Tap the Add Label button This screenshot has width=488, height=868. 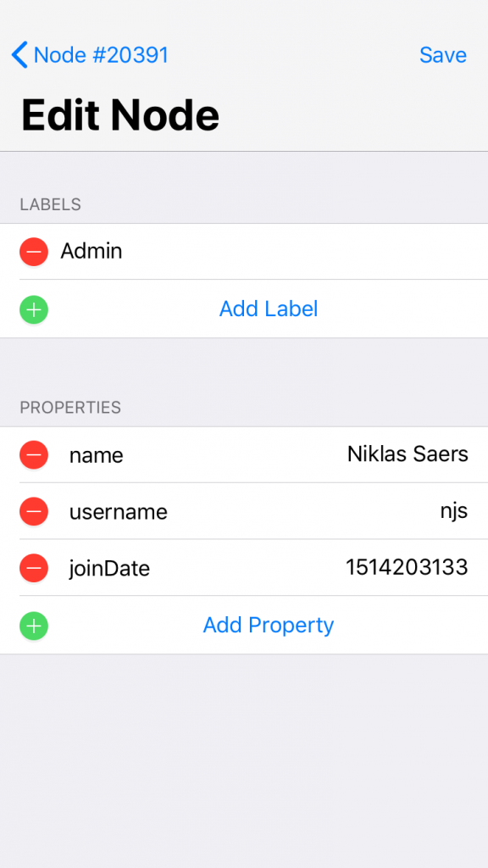tap(268, 309)
